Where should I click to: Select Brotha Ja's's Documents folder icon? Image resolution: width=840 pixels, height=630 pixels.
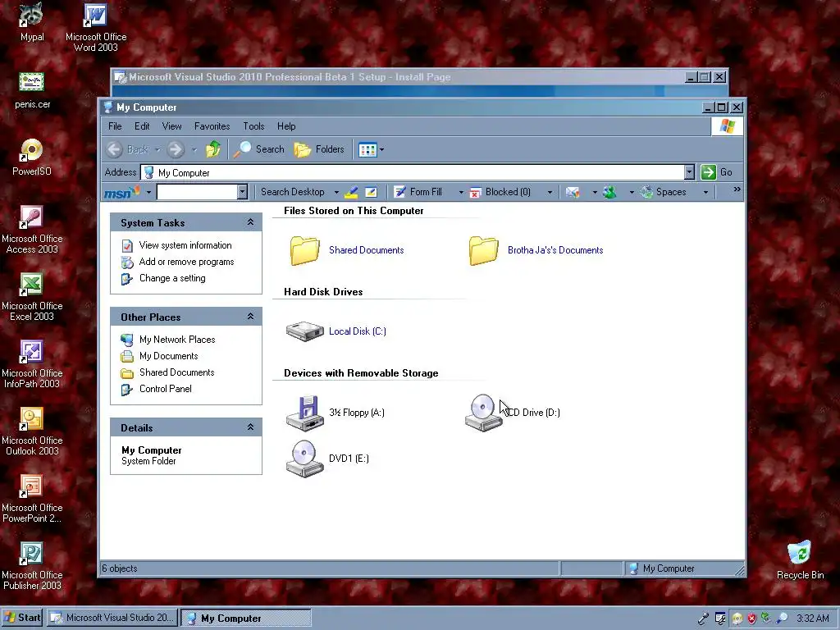click(484, 250)
